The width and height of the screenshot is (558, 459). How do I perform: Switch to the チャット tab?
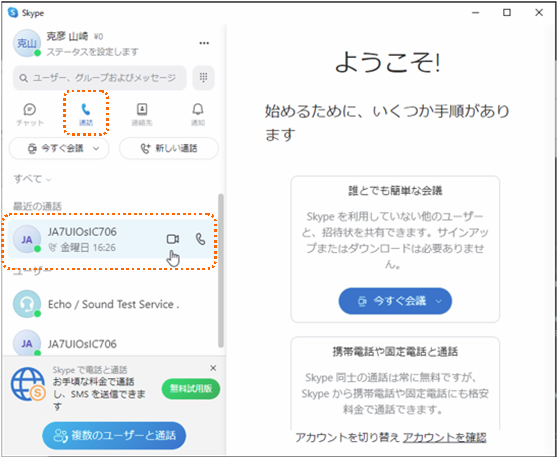[x=30, y=115]
